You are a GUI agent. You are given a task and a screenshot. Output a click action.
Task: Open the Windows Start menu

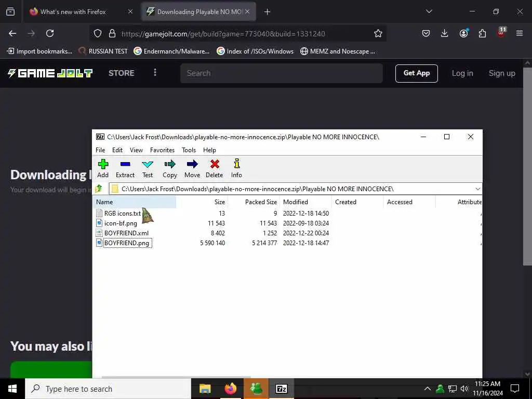click(12, 389)
